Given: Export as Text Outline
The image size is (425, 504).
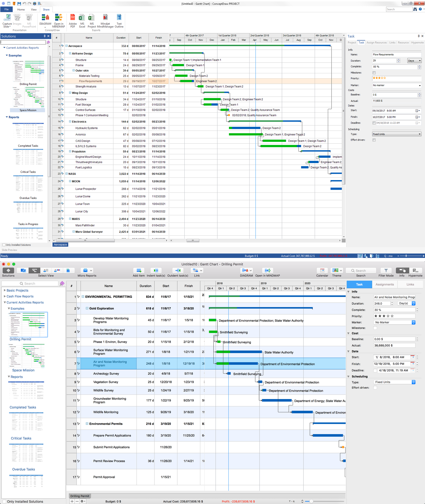Looking at the screenshot, I should (x=119, y=21).
